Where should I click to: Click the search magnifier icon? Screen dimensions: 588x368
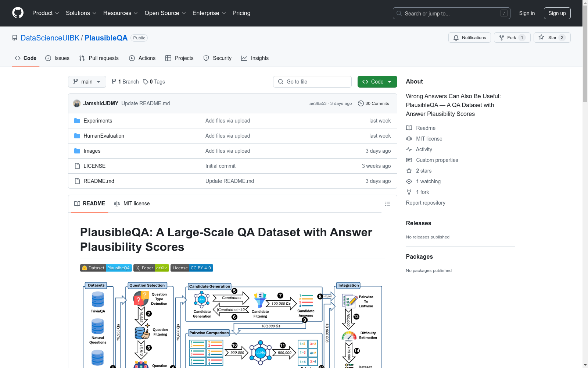(399, 13)
